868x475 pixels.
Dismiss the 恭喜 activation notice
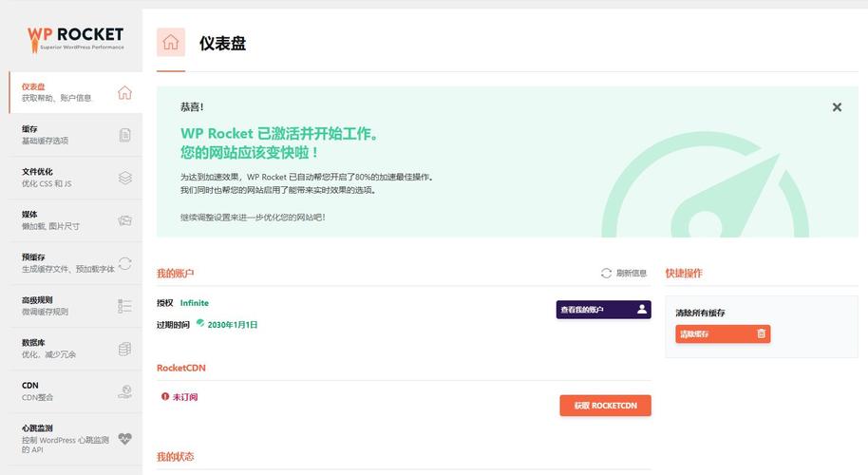[837, 107]
